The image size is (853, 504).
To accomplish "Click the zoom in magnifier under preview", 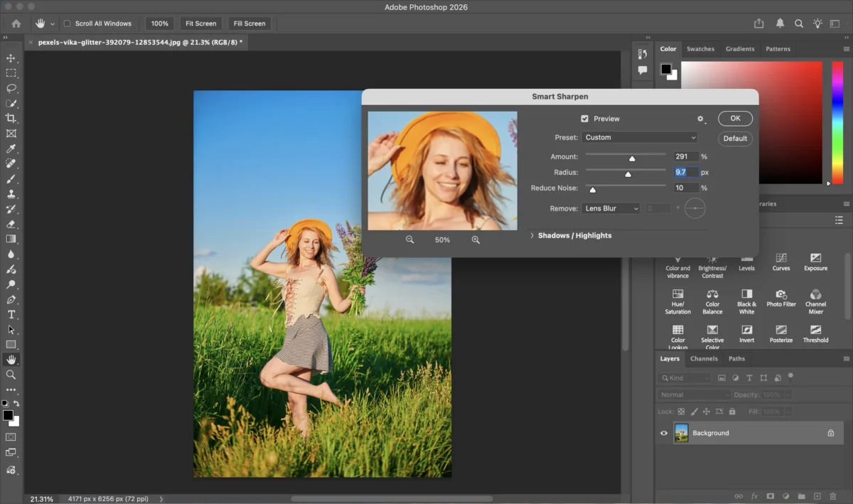I will (476, 240).
